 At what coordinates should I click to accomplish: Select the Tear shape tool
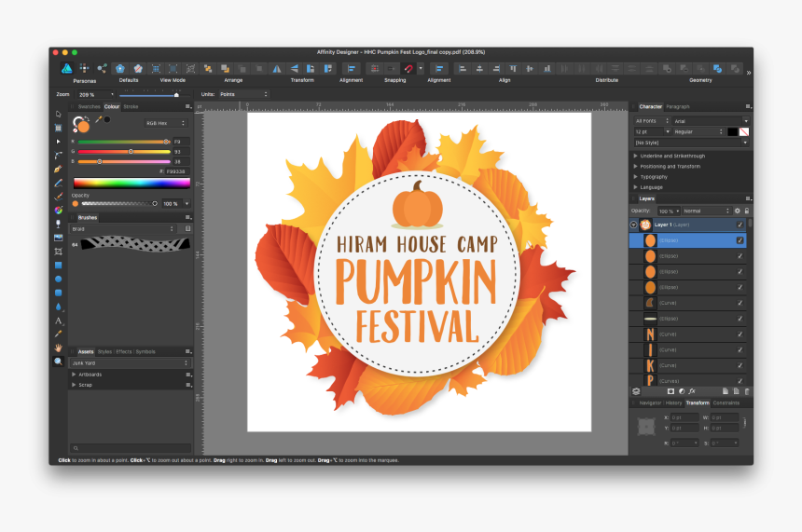pyautogui.click(x=59, y=307)
